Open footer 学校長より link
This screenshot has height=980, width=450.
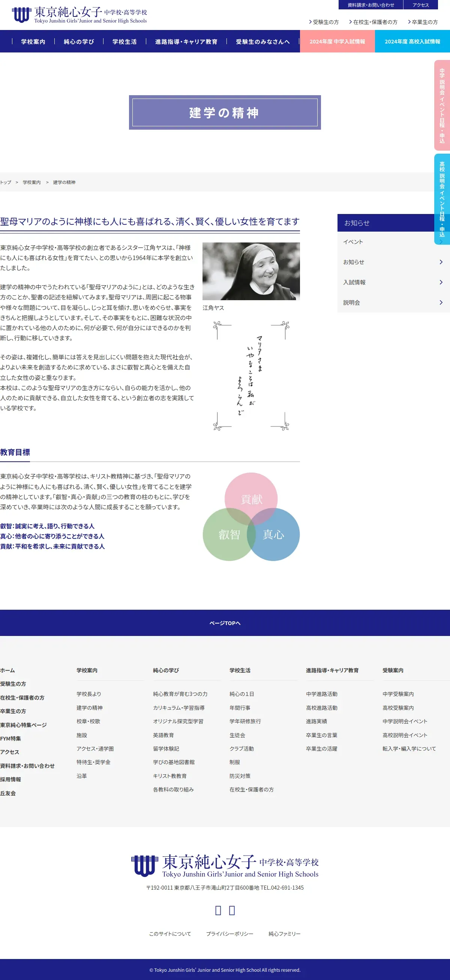[x=89, y=694]
